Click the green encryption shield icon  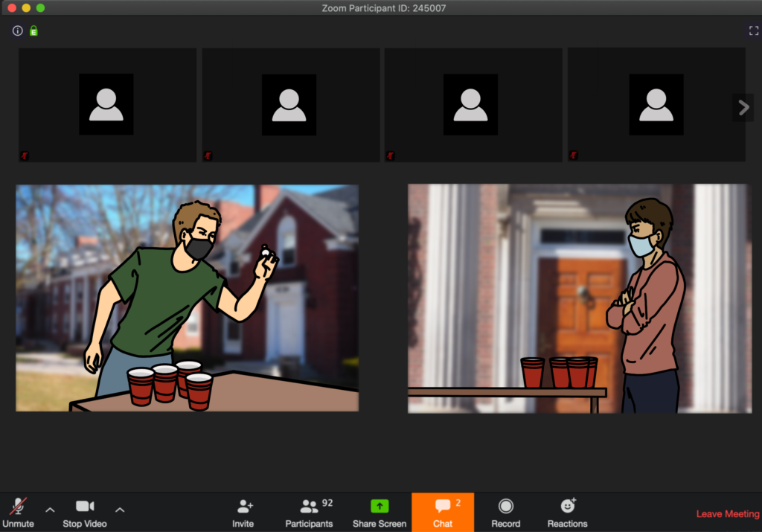coord(33,31)
